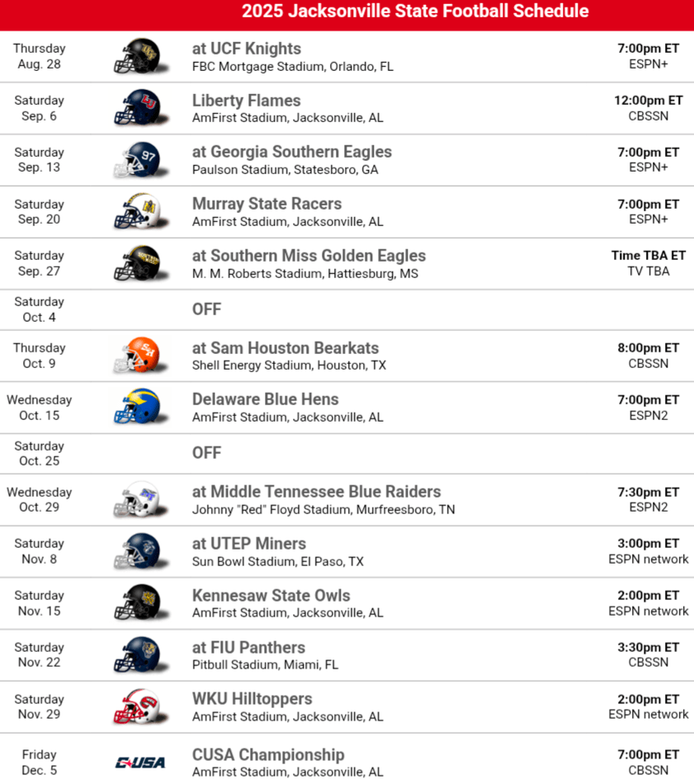Click the Sam Houston Bearkats orange helmet
This screenshot has width=694, height=784.
point(136,356)
